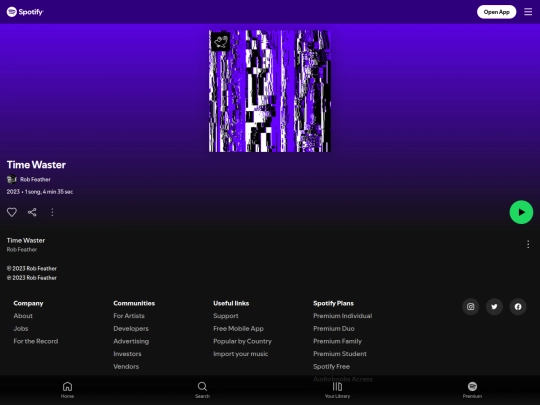Viewport: 540px width, 405px height.
Task: Open Free Mobile App link
Action: click(238, 329)
